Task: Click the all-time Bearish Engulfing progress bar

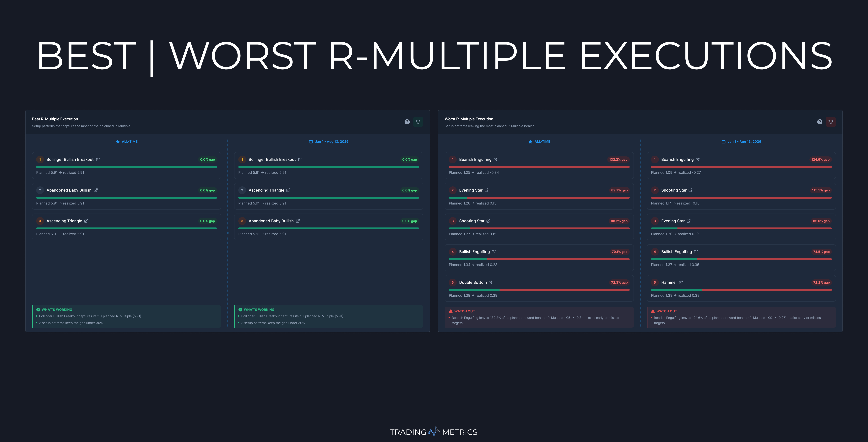Action: pos(539,167)
